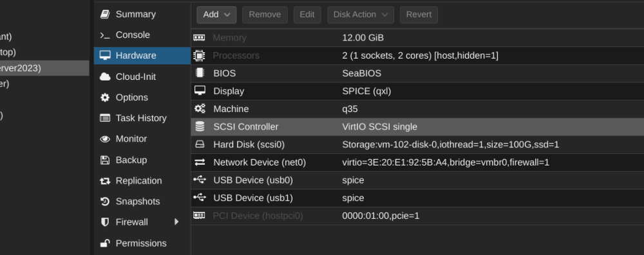Image resolution: width=644 pixels, height=255 pixels.
Task: Click the Network Device exchange icon
Action: 200,163
